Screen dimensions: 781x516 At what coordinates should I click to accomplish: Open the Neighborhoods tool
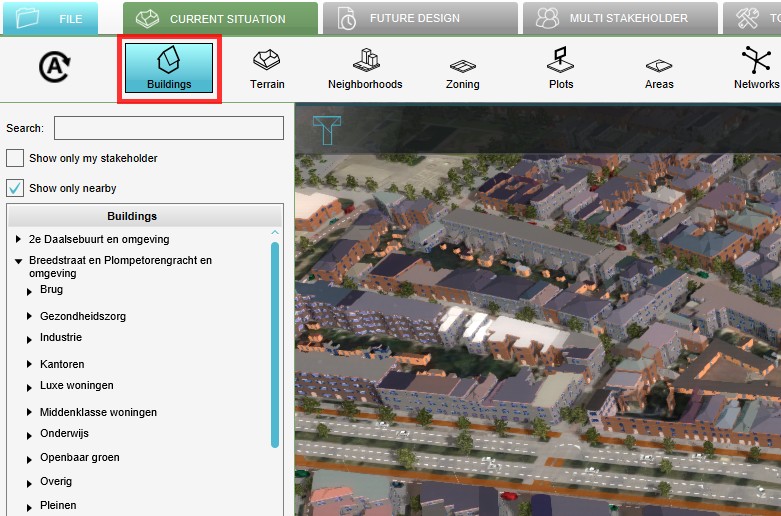365,68
